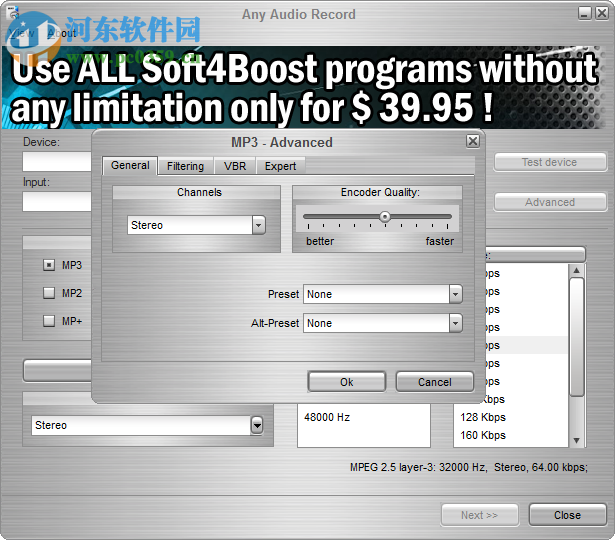Close the MP3 - Advanced dialog
The image size is (615, 540).
(473, 141)
